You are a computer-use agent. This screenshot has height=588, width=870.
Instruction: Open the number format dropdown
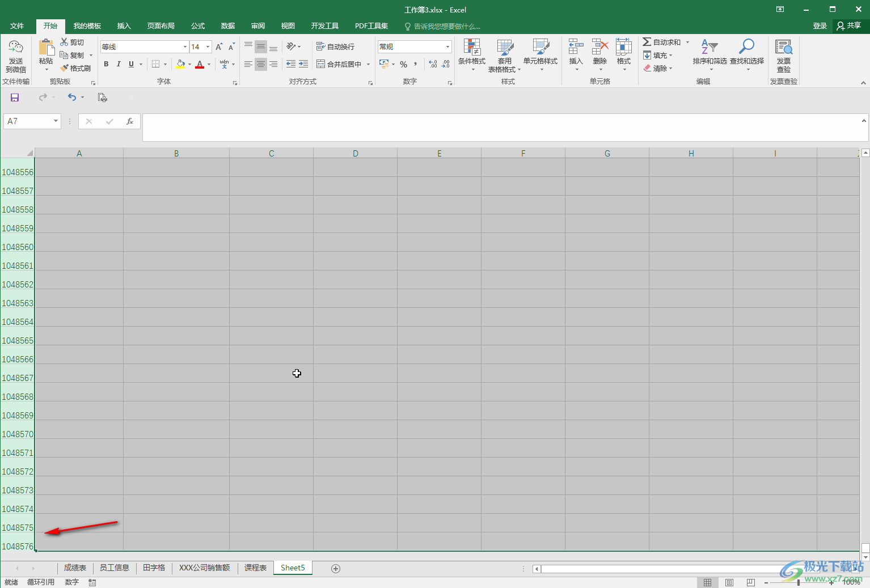click(447, 47)
